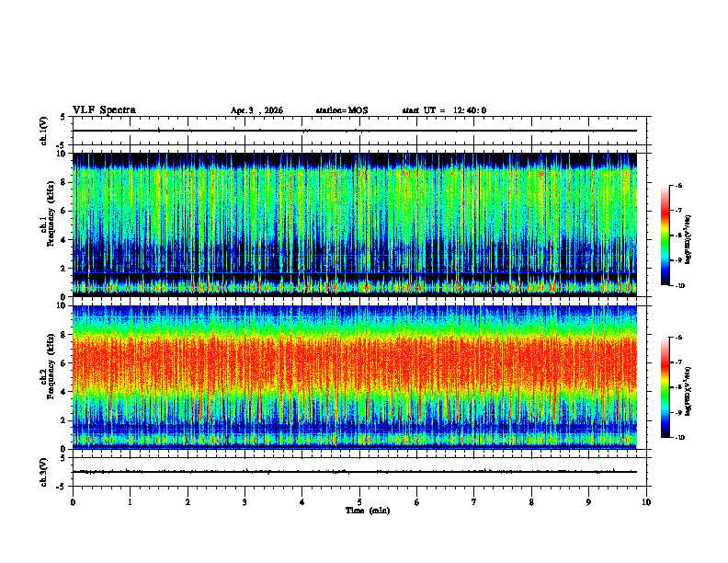Click the "start UT = 12:40: 0" header text
The height and width of the screenshot is (563, 728).
point(444,110)
